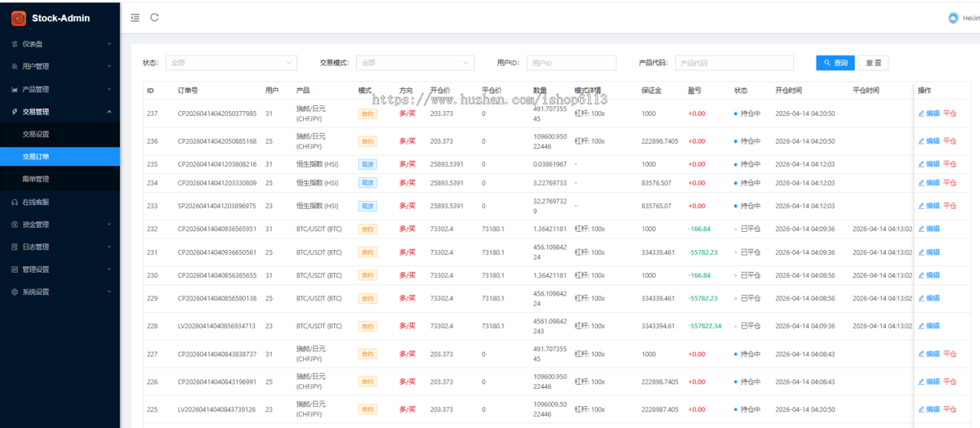Open the user avatar in the top-right corner

953,17
